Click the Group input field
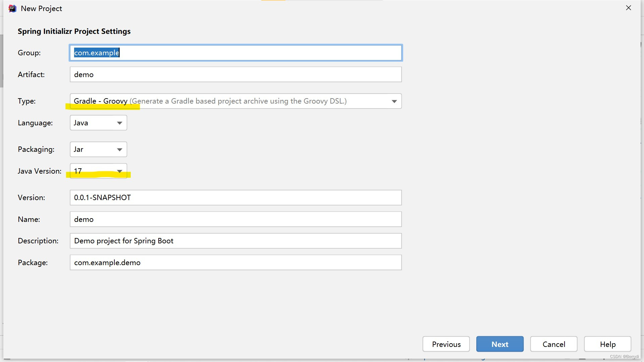Viewport: 644px width, 362px height. pos(235,53)
